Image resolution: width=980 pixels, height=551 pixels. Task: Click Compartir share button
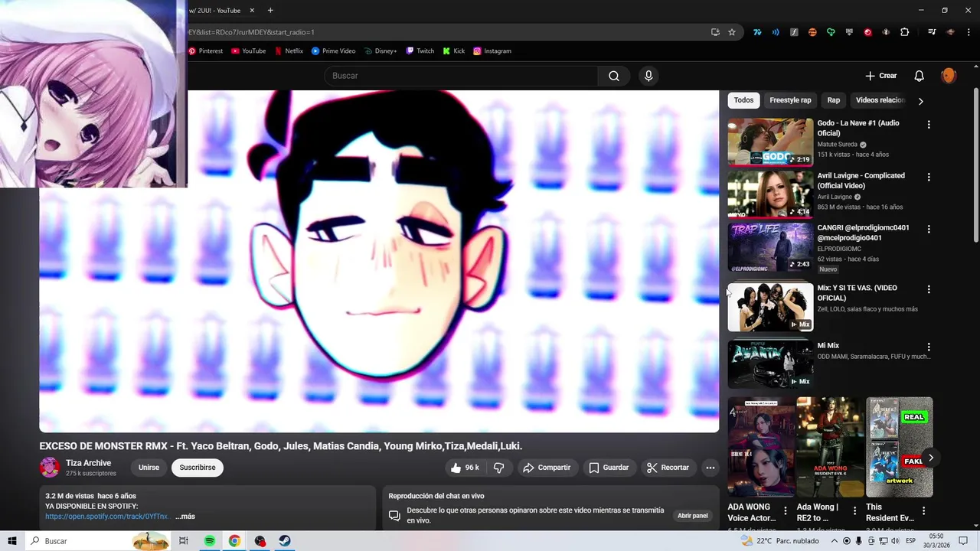tap(547, 468)
